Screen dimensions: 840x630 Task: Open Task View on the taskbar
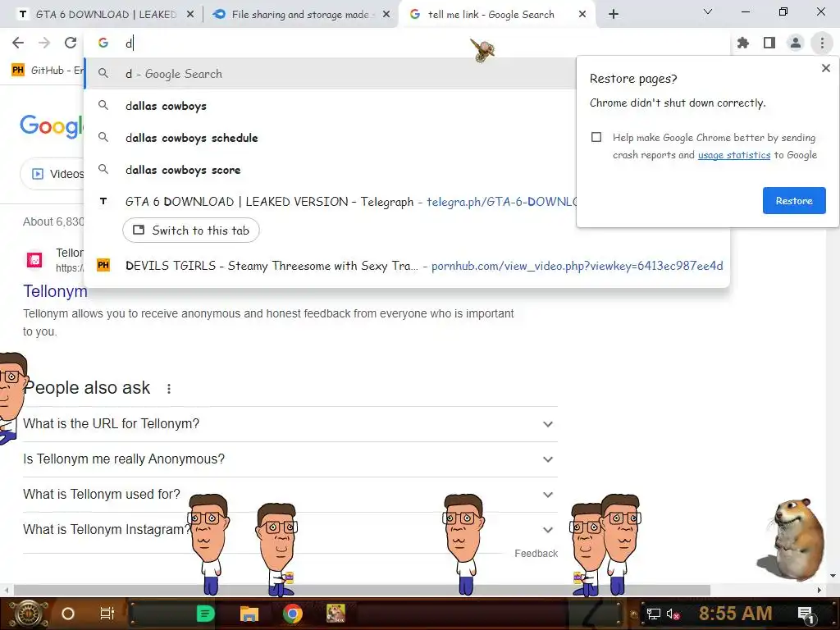107,614
